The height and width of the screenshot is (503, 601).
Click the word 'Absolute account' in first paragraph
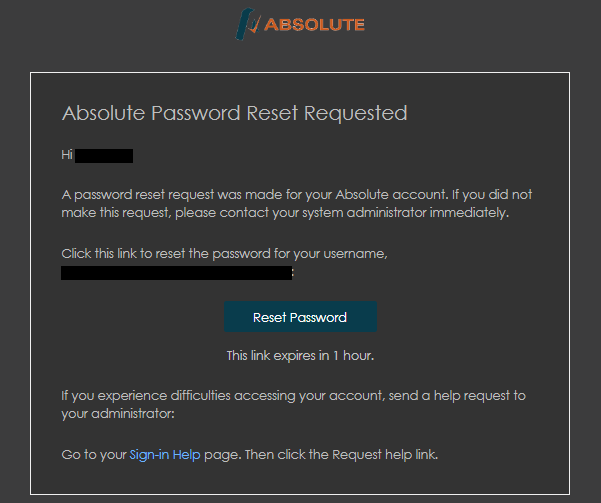[391, 194]
